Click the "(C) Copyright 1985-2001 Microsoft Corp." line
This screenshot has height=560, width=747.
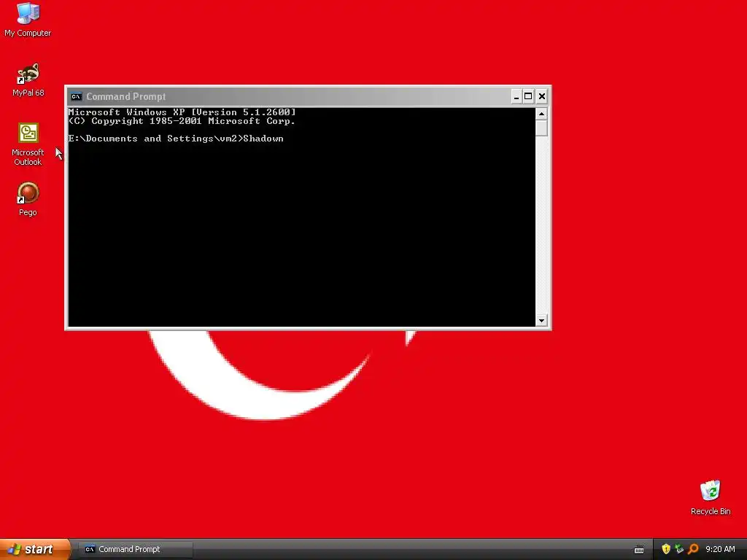click(182, 121)
